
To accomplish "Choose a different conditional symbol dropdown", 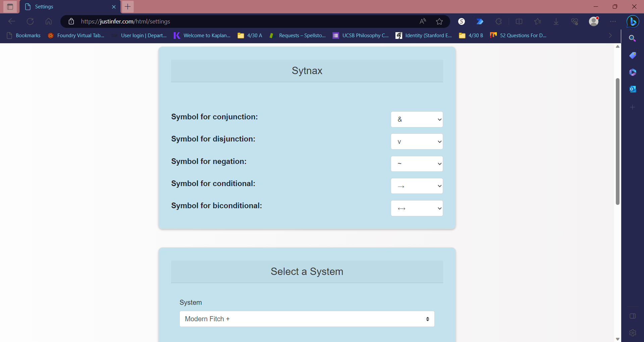I will (417, 186).
